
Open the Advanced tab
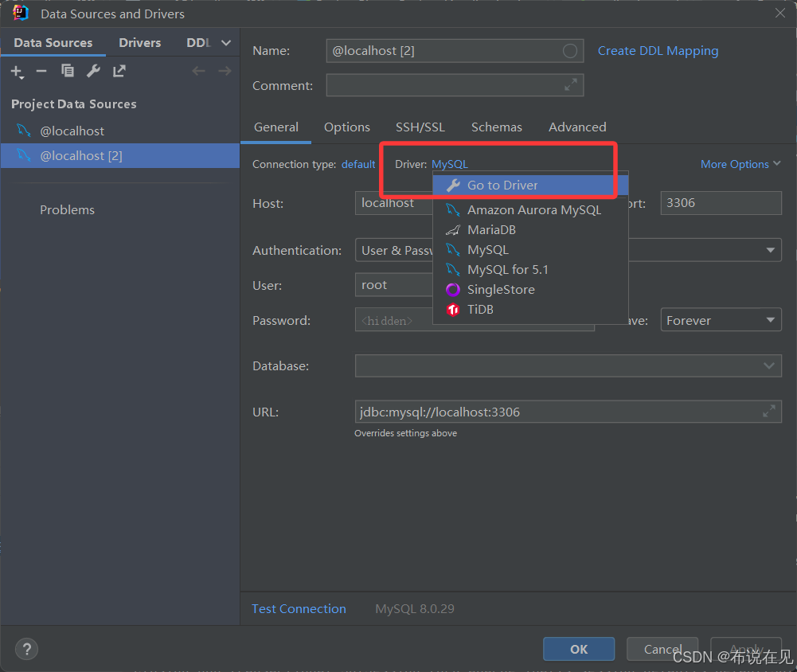click(577, 127)
